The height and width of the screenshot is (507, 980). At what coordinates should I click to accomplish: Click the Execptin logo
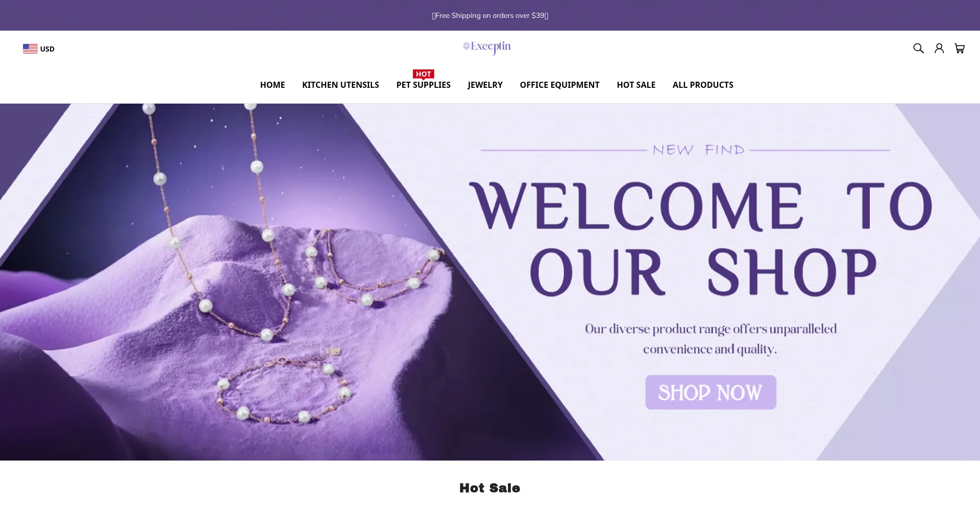[x=487, y=47]
